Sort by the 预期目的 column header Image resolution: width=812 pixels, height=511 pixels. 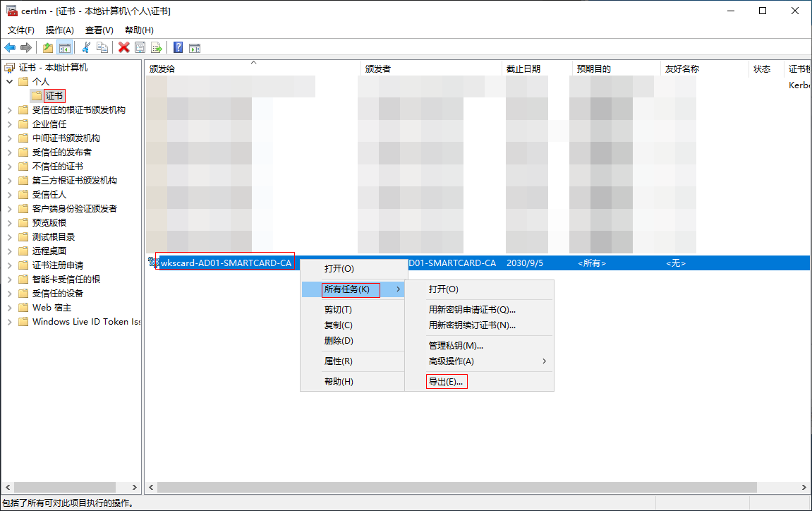coord(617,69)
